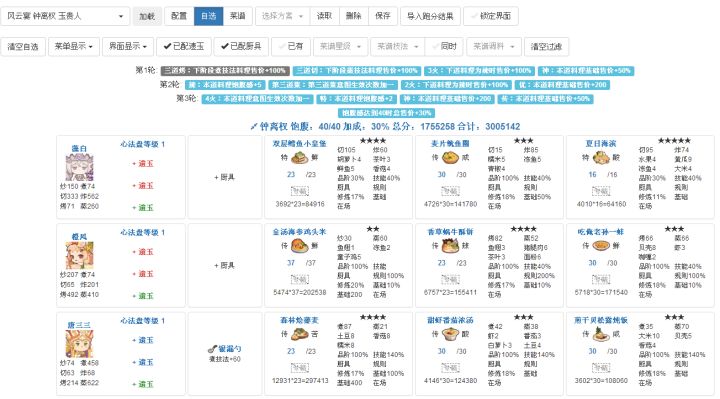
Task: Click the 双层鳕鱼小皇堡 dish icon
Action: click(299, 157)
